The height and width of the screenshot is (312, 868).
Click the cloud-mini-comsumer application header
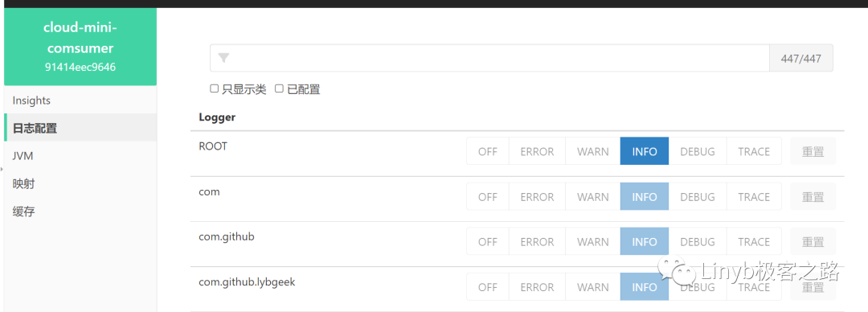click(x=80, y=47)
